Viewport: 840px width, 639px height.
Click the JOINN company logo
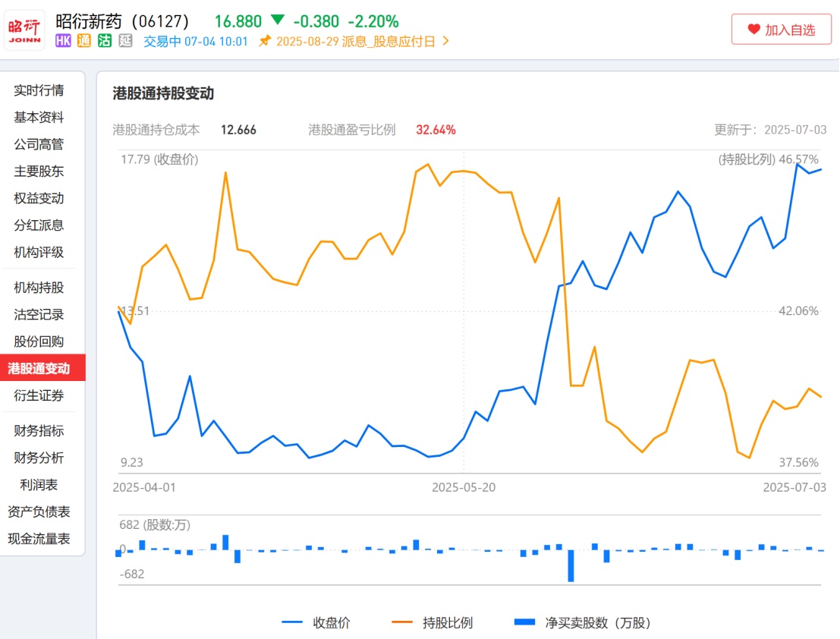24,30
